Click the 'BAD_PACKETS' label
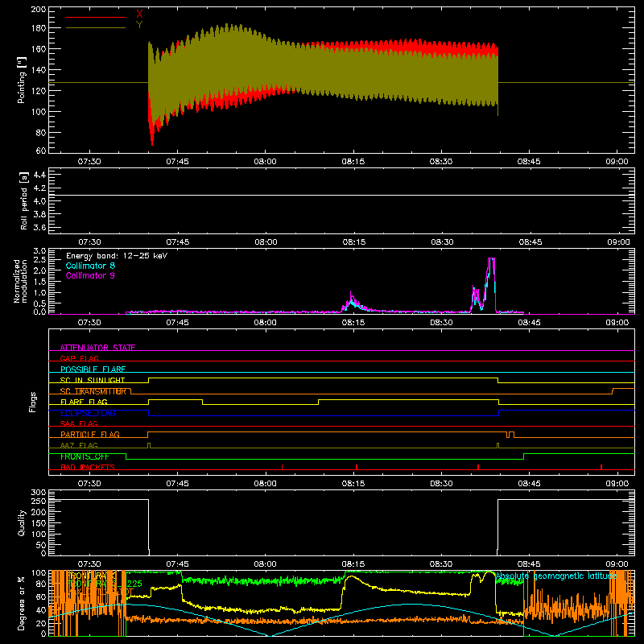The height and width of the screenshot is (644, 644). (x=88, y=467)
